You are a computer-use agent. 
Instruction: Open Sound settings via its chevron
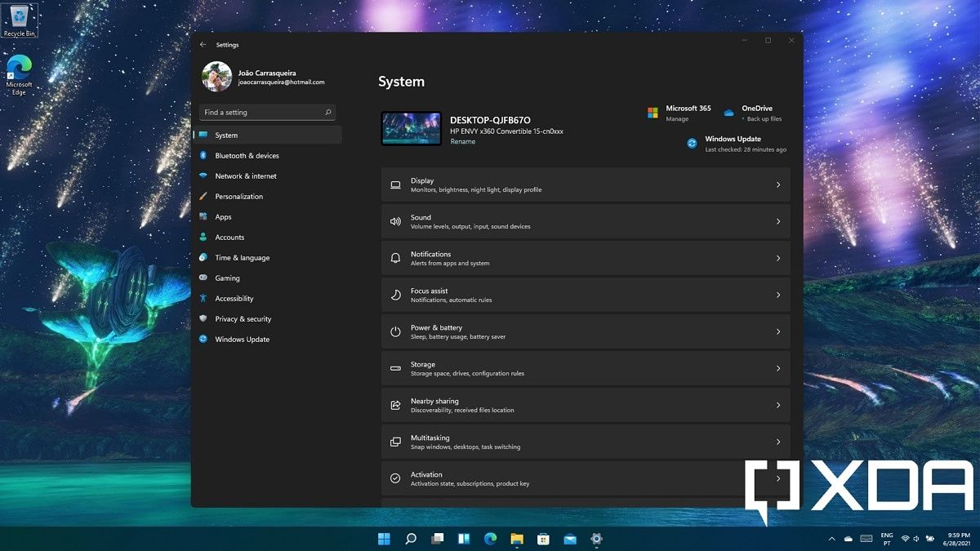pos(777,221)
